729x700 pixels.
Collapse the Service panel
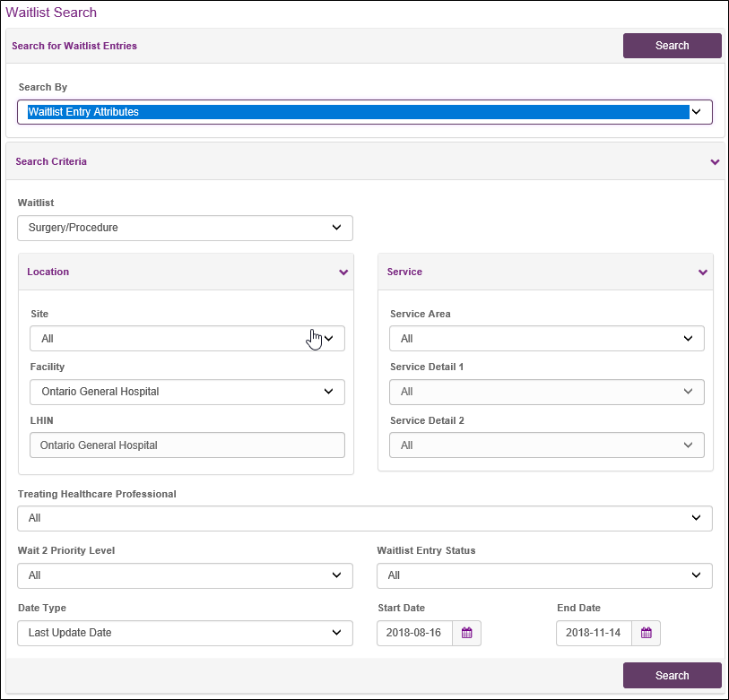[x=702, y=272]
